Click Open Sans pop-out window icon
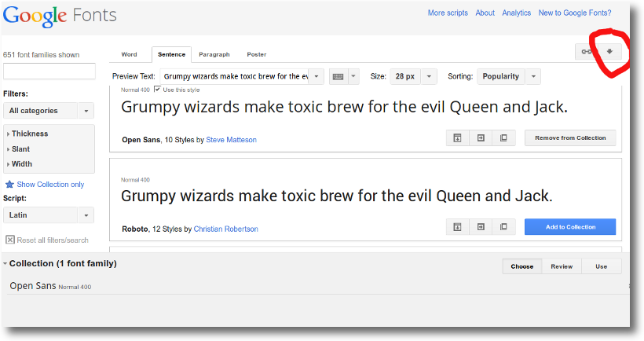Screen dimensions: 644x341 click(503, 138)
